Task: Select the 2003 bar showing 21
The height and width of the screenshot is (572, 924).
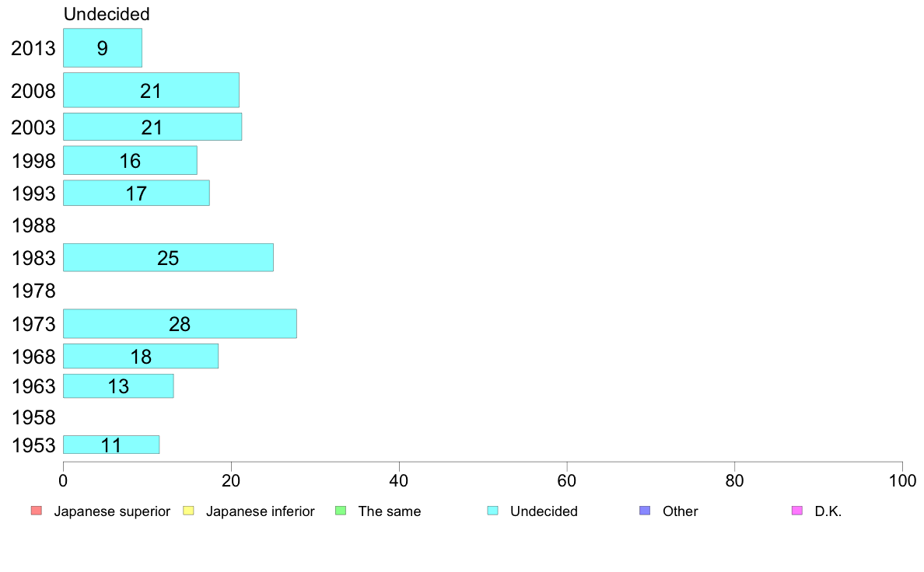Action: click(152, 127)
